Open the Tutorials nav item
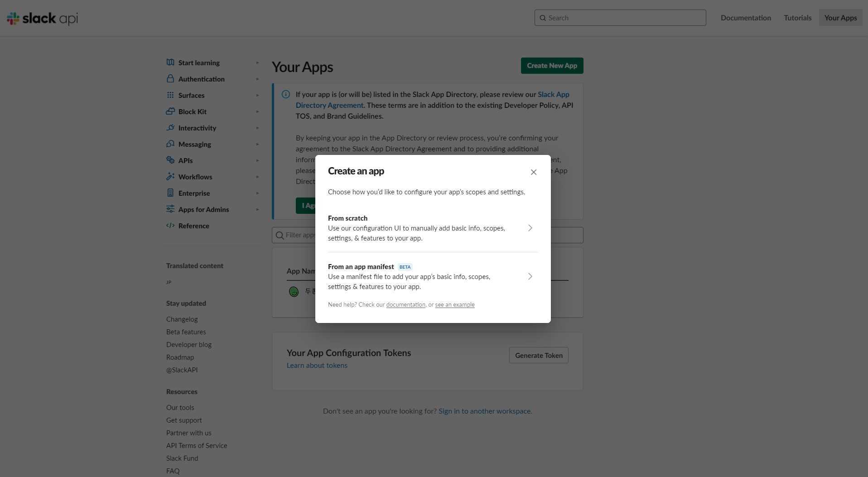 pyautogui.click(x=797, y=18)
